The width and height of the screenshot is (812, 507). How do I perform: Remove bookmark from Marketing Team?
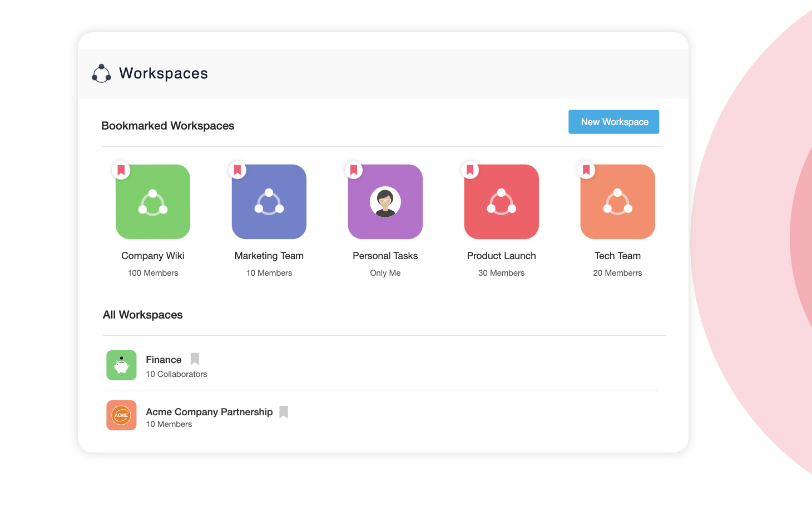[237, 170]
